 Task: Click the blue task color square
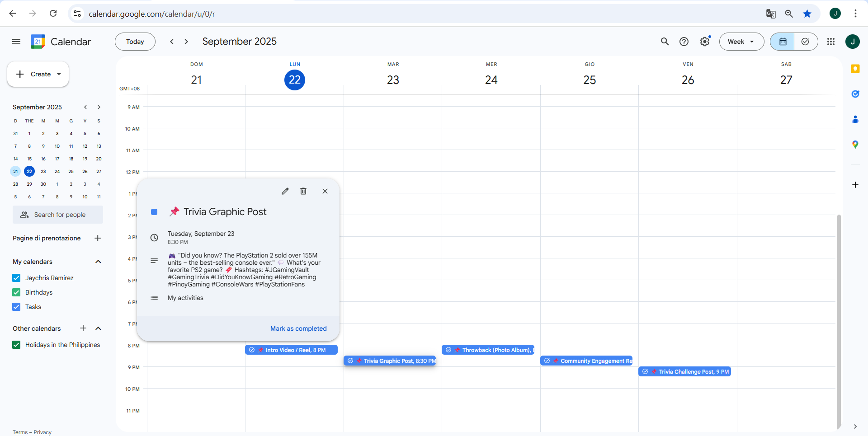(x=154, y=212)
